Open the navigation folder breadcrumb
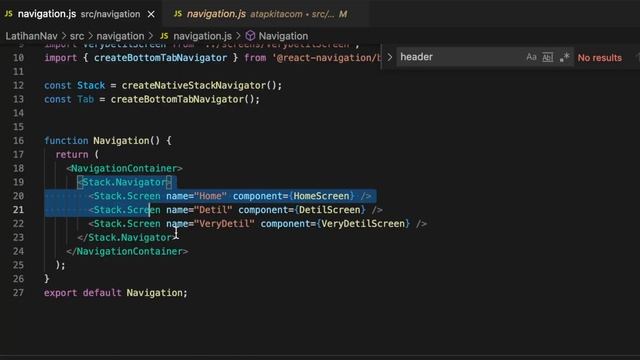Screen dimensions: 640x360 pyautogui.click(x=120, y=36)
